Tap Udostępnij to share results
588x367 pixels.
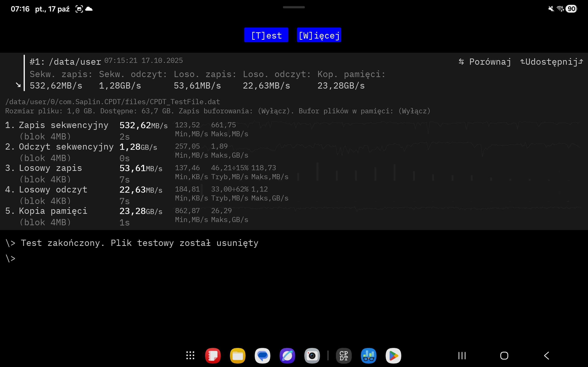(551, 62)
